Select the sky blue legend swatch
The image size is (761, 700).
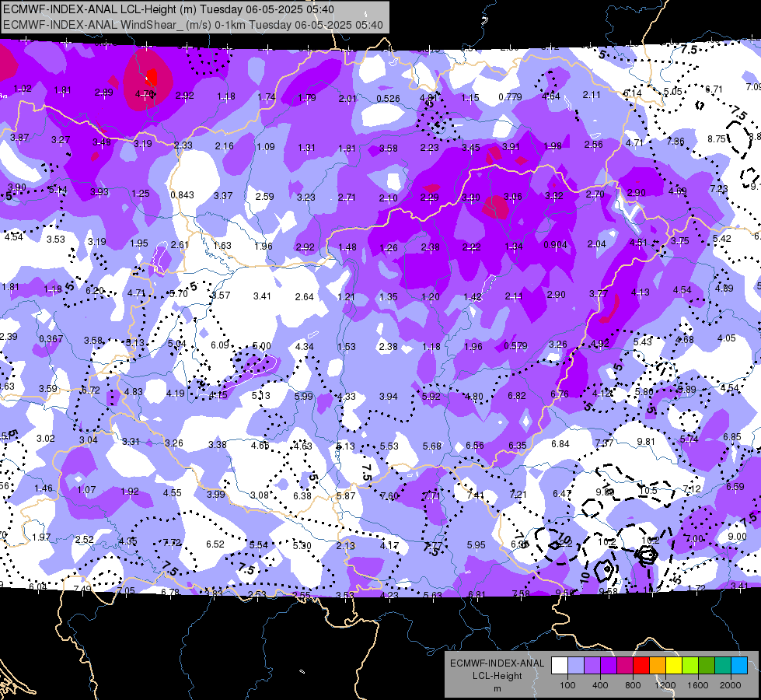coord(739,665)
